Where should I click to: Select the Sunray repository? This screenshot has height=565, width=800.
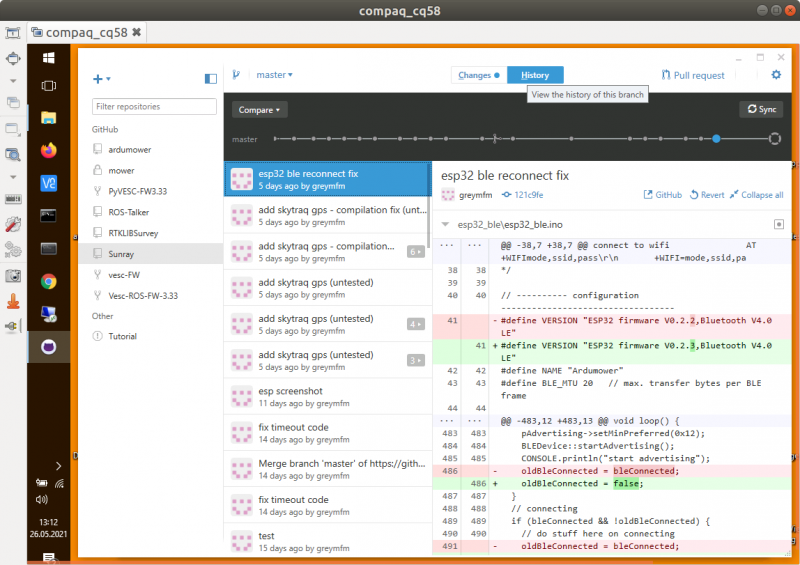pos(151,254)
